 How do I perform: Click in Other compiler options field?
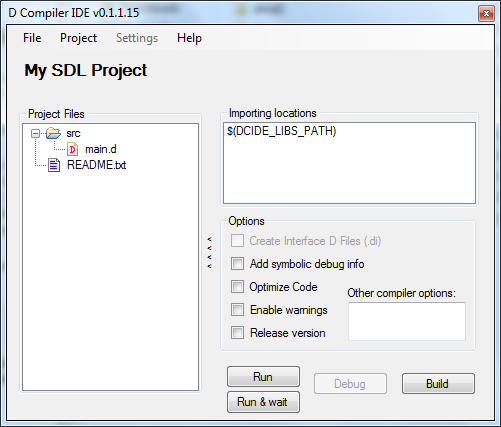407,321
